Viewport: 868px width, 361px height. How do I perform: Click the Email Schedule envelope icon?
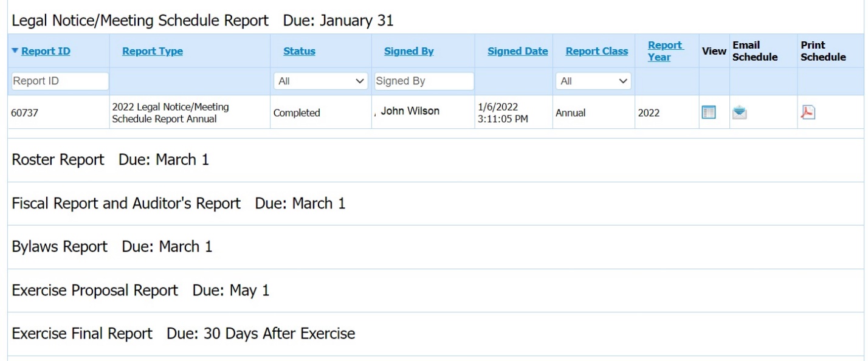tap(739, 112)
